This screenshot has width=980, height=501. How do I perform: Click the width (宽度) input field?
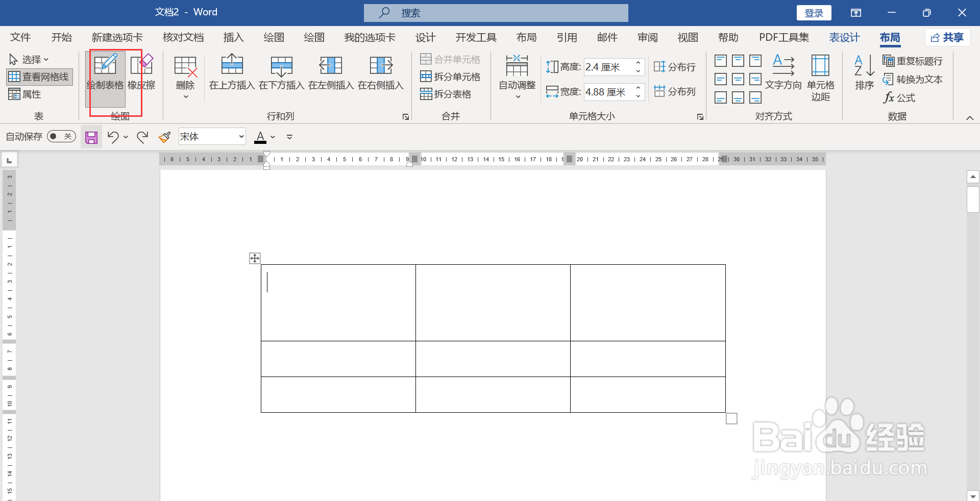coord(609,92)
